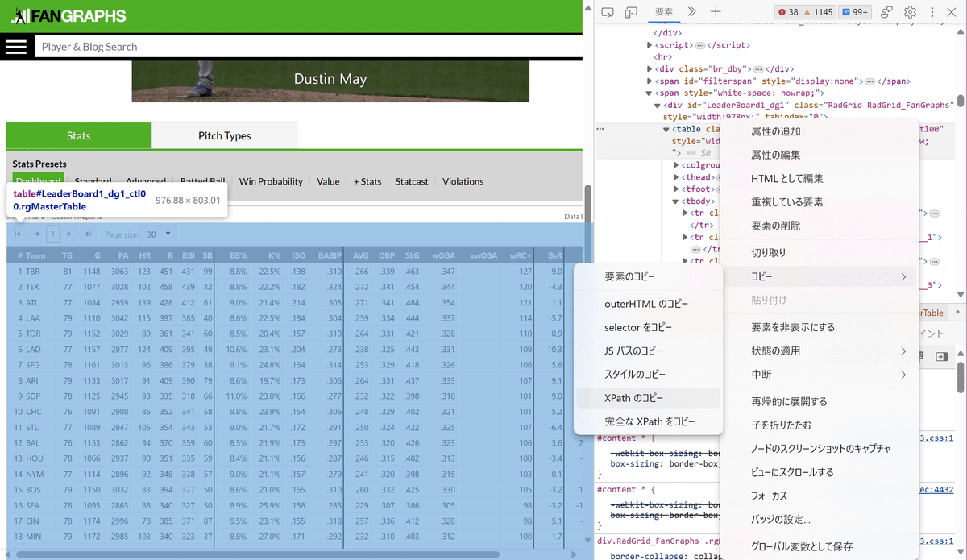The height and width of the screenshot is (560, 967).
Task: Open Statcast stats preset
Action: click(x=412, y=181)
